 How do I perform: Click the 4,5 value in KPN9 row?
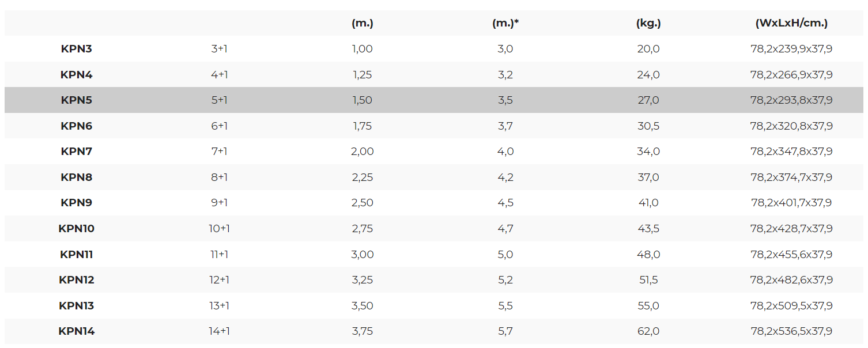505,203
